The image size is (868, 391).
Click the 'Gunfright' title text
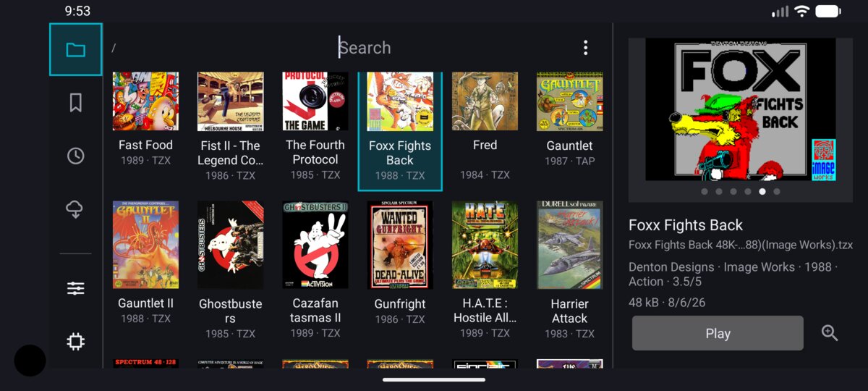coord(400,304)
